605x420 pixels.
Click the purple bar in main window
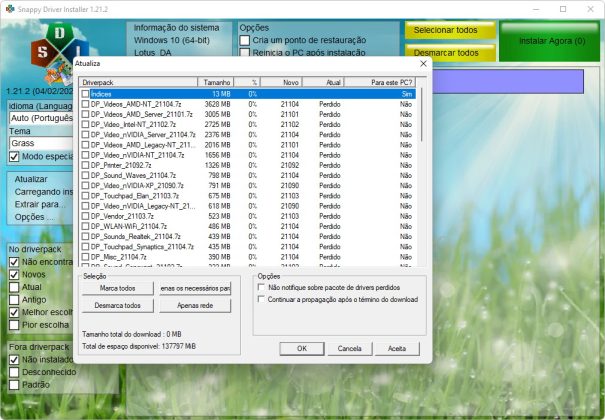[x=508, y=81]
